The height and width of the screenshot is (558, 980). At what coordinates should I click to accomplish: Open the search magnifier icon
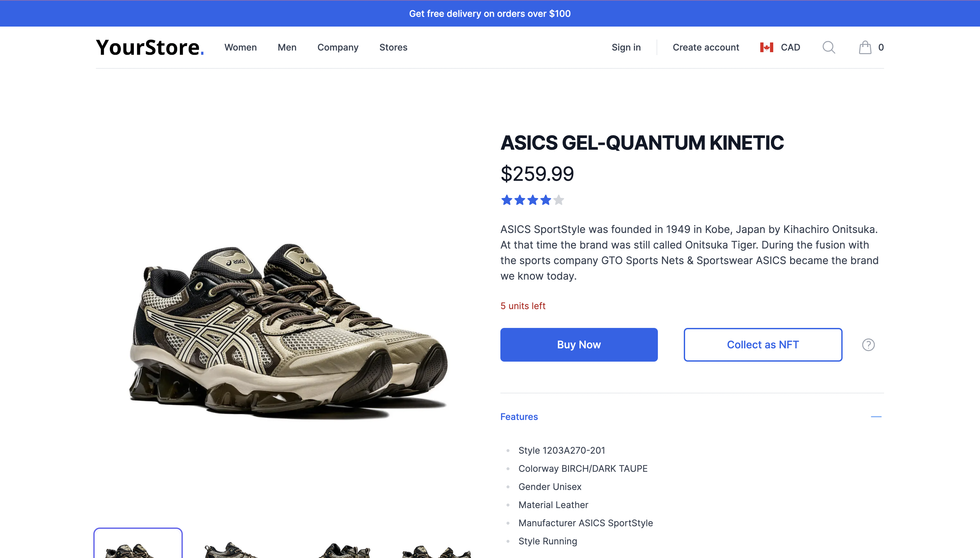pos(828,48)
